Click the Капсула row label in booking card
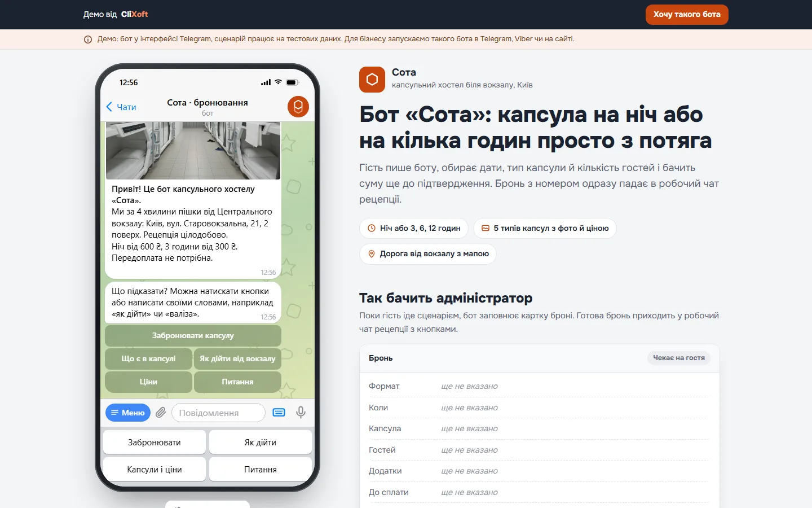 coord(385,428)
